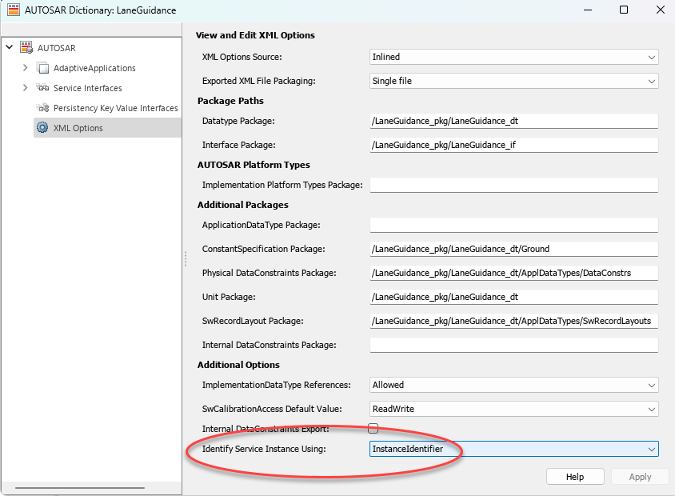
Task: Minimize the AUTOSAR Dictionary window
Action: (588, 9)
